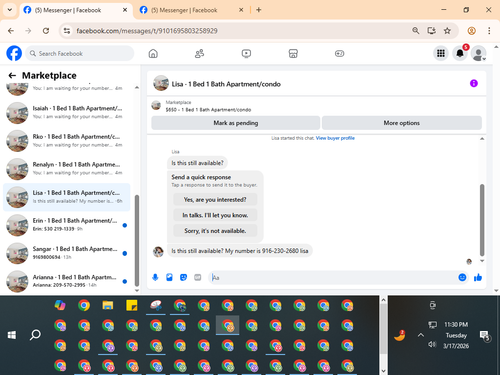Expand system tray hidden icons chevron

421,335
